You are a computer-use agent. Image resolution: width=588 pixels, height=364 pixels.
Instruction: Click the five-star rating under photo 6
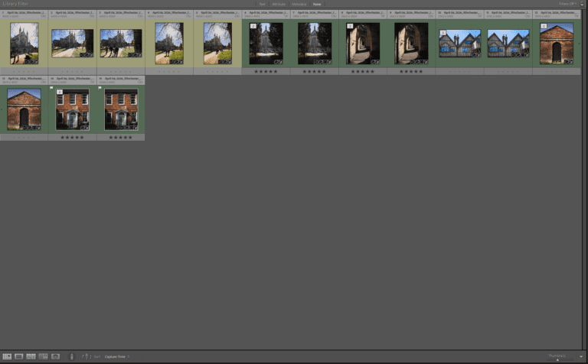(266, 72)
